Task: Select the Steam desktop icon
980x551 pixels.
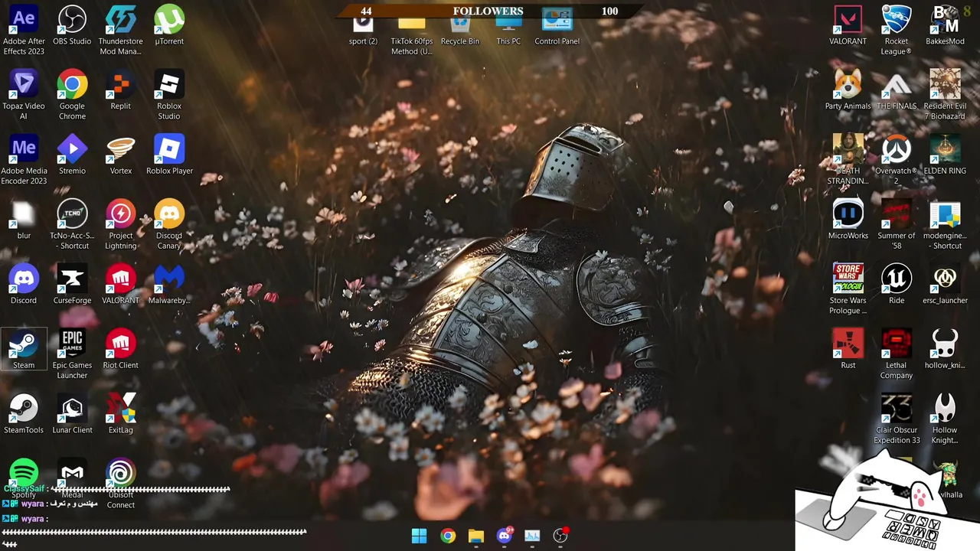Action: click(24, 349)
